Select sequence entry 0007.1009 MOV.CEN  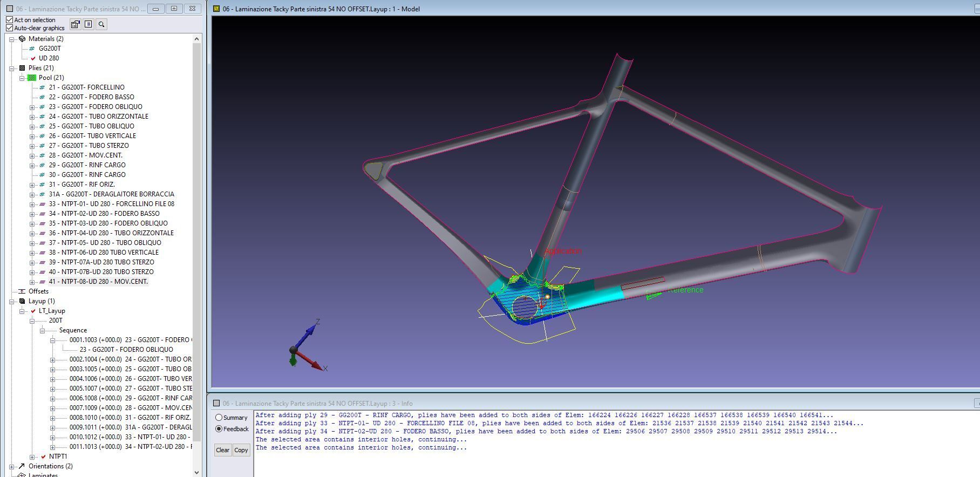[131, 408]
